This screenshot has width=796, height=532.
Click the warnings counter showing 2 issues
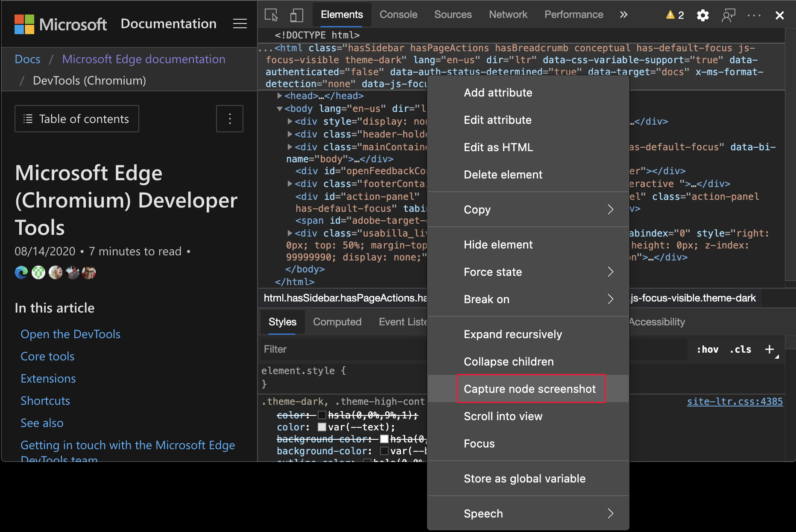click(x=674, y=15)
